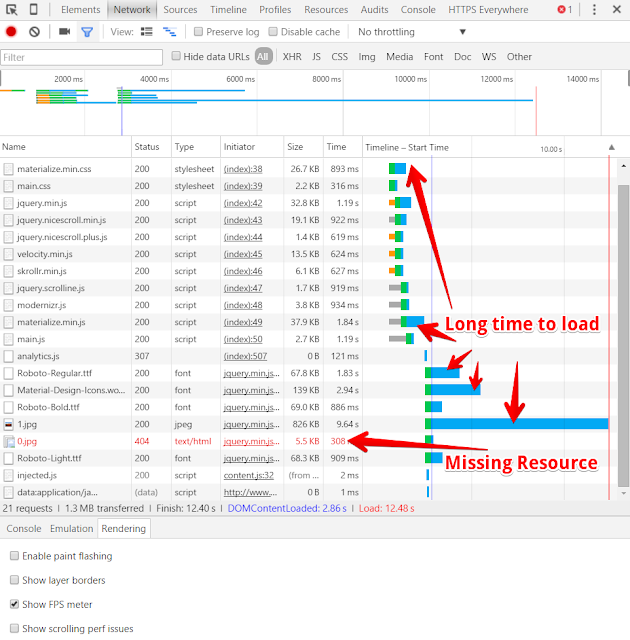The width and height of the screenshot is (630, 640).
Task: Enable the capture screenshots camera icon
Action: [64, 31]
